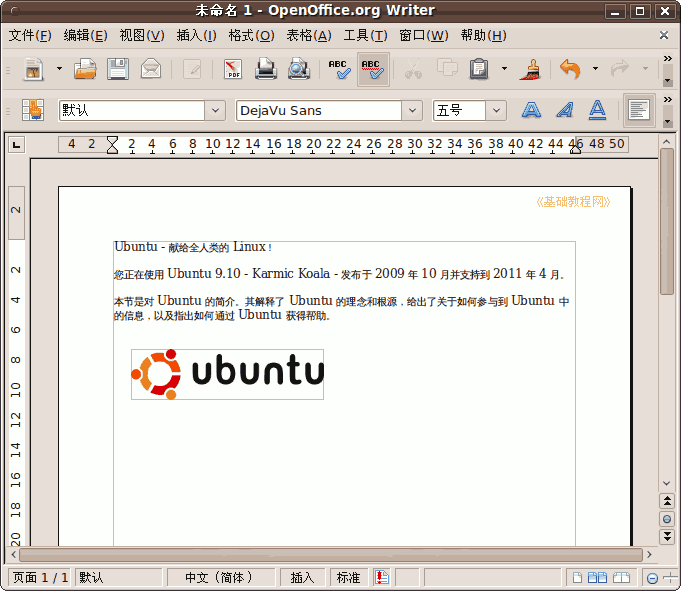Viewport: 681px width, 591px height.
Task: Click the New document icon
Action: pos(34,69)
